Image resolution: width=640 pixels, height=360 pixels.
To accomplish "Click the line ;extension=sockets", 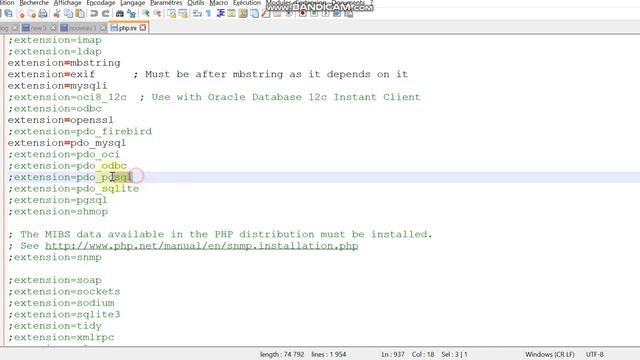I will 64,291.
